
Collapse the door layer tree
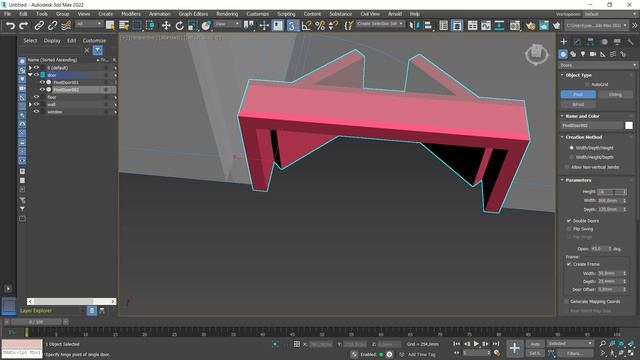(30, 75)
